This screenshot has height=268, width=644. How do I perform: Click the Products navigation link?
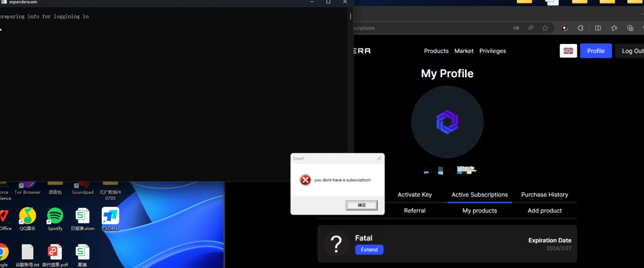[x=436, y=51]
